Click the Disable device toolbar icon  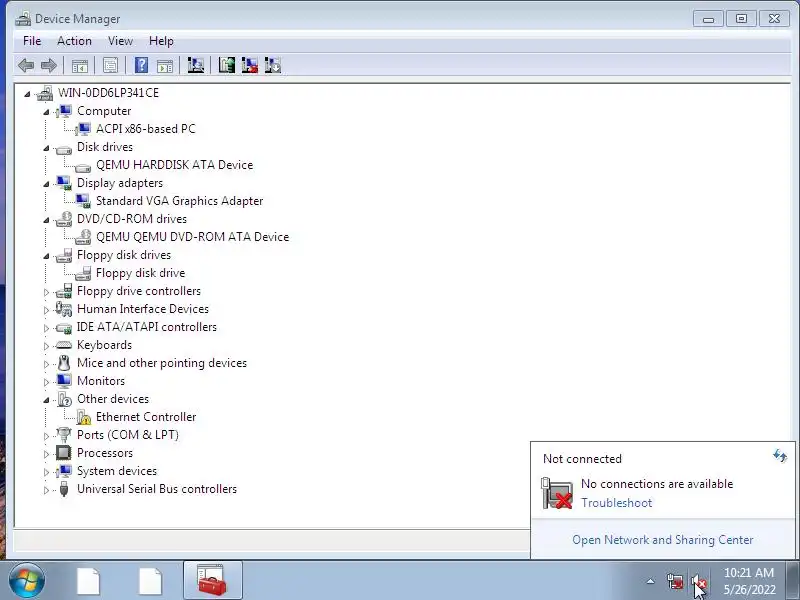tap(273, 65)
